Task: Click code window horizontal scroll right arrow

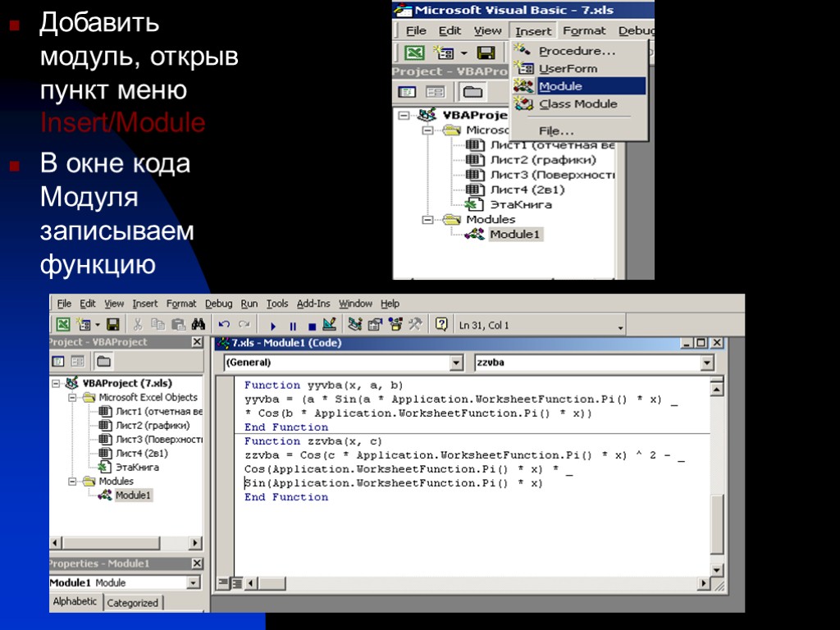Action: point(704,583)
